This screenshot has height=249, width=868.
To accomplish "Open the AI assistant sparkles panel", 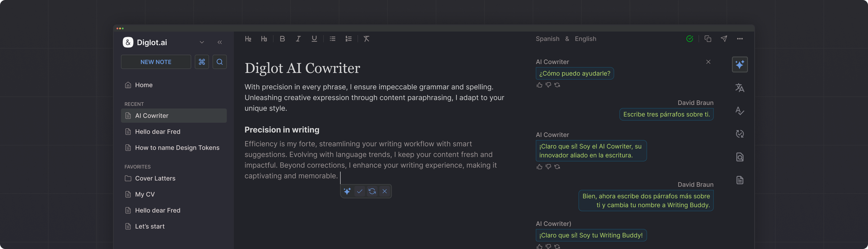I will click(x=740, y=64).
